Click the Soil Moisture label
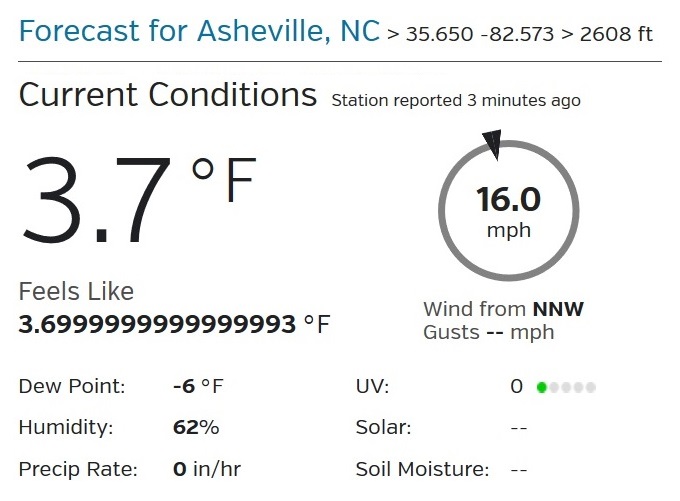Screen dimensions: 680x501 422,468
